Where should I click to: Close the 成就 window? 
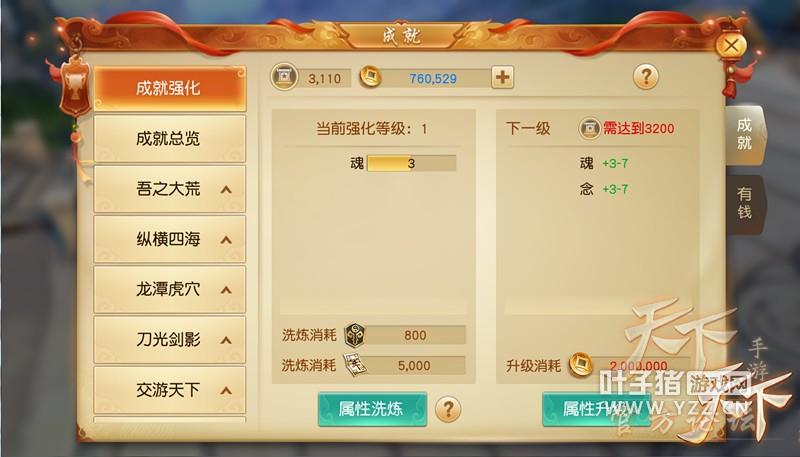point(731,45)
